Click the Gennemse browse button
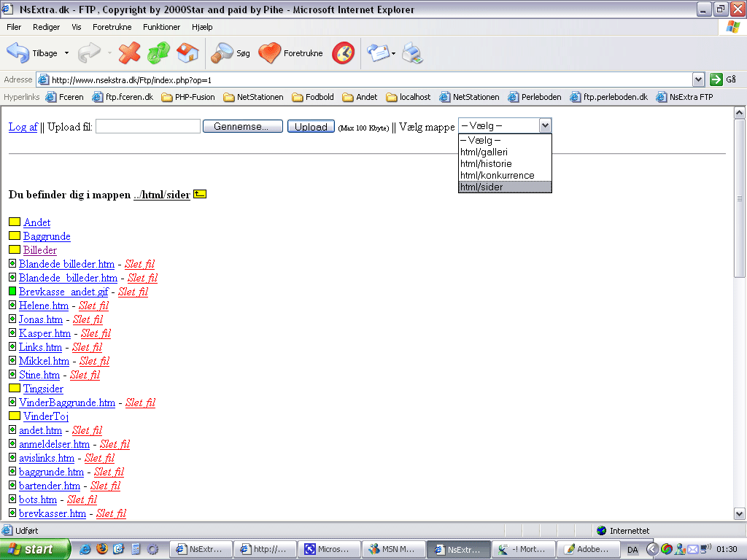Screen dimensions: 747x560 (x=242, y=127)
